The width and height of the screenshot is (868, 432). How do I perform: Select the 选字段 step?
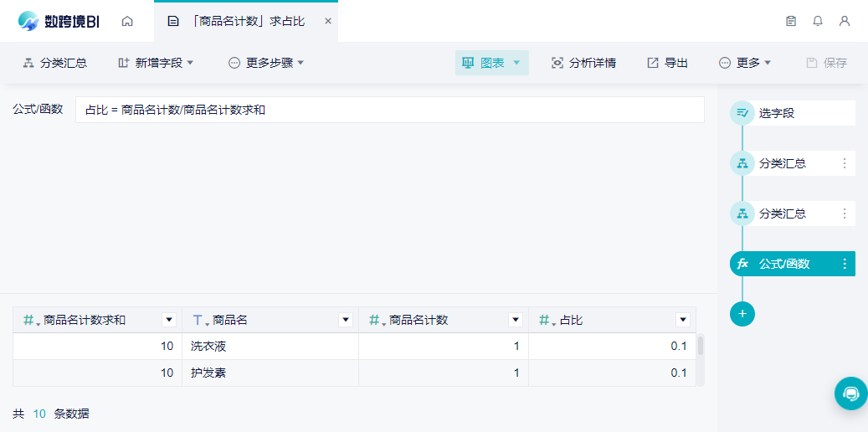point(793,113)
